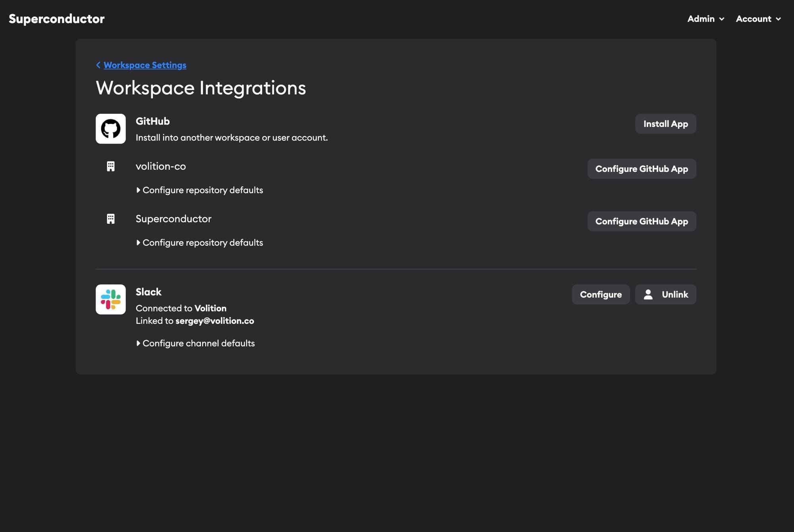Click the Workspace Integrations page heading
The image size is (794, 532).
click(201, 88)
